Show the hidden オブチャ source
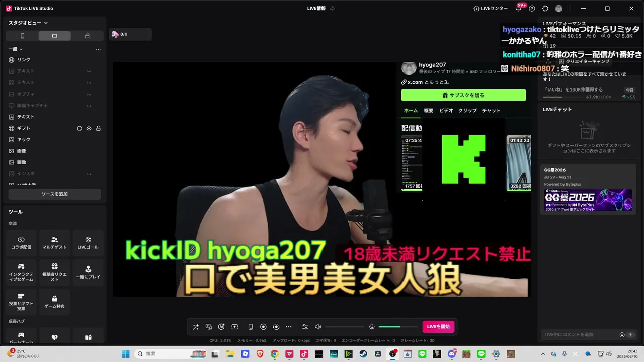This screenshot has width=644, height=362. [89, 94]
